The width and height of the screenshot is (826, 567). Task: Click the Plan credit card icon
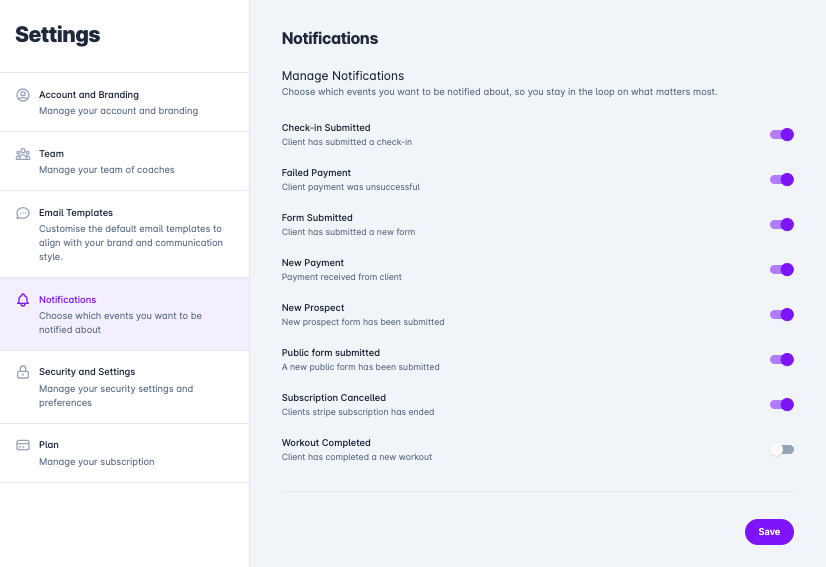(23, 445)
